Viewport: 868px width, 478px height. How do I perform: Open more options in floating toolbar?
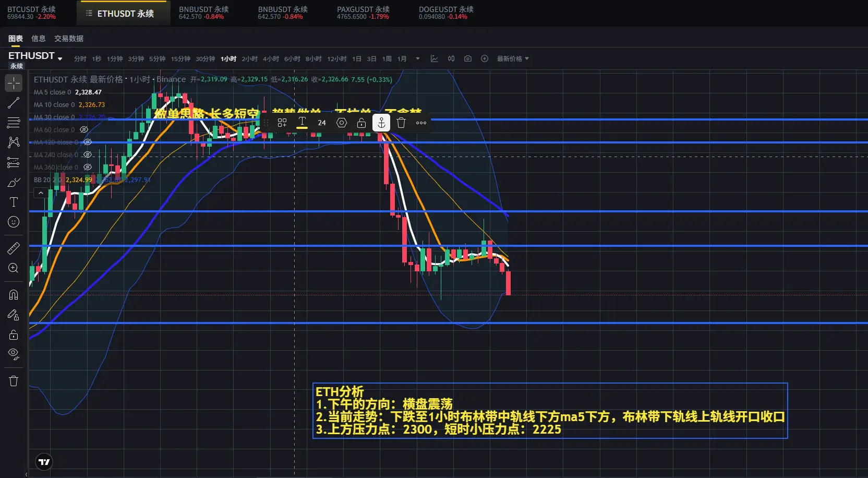[x=421, y=123]
